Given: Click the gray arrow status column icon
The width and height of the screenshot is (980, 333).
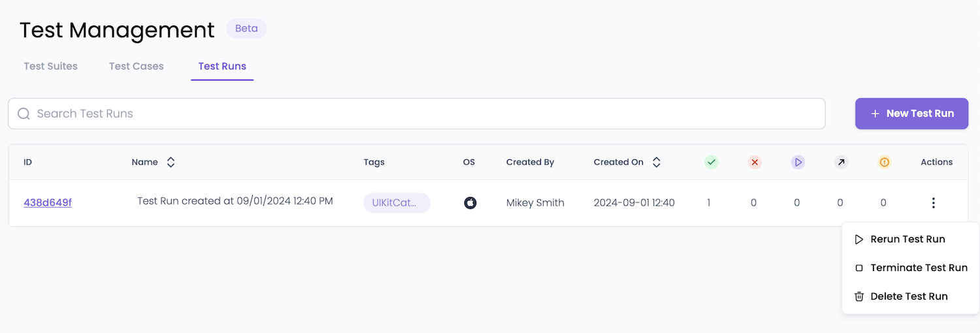Looking at the screenshot, I should click(x=841, y=162).
